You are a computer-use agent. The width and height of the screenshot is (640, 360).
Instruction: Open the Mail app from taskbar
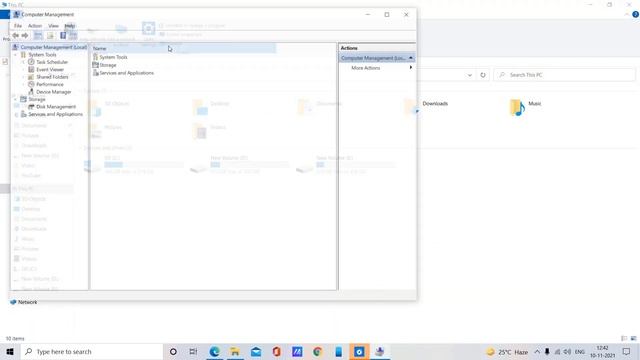coord(256,351)
